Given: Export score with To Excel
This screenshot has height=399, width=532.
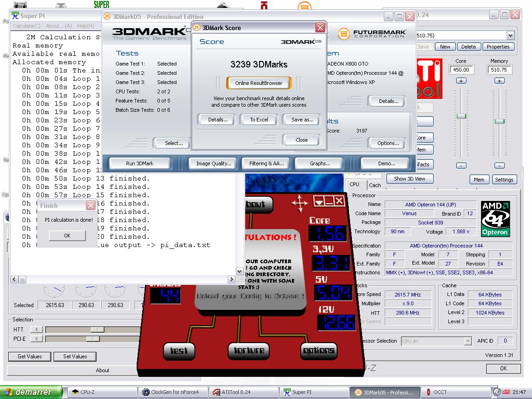Looking at the screenshot, I should [259, 120].
